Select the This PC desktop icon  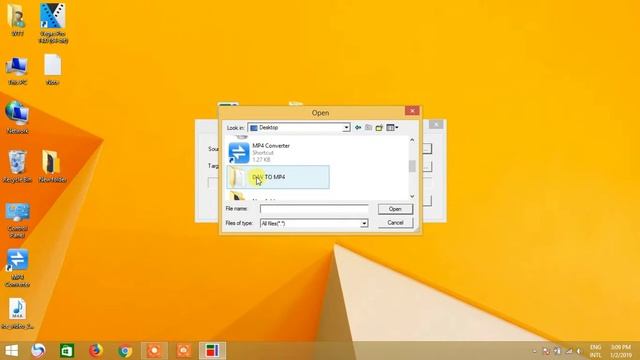[x=17, y=71]
